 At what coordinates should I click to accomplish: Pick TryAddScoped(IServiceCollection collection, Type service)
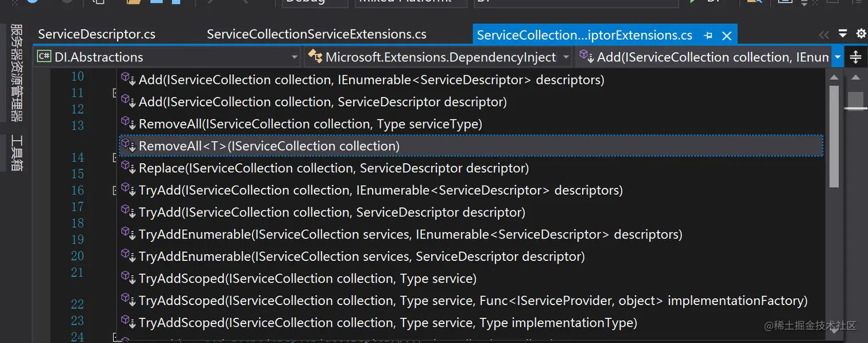pyautogui.click(x=471, y=278)
